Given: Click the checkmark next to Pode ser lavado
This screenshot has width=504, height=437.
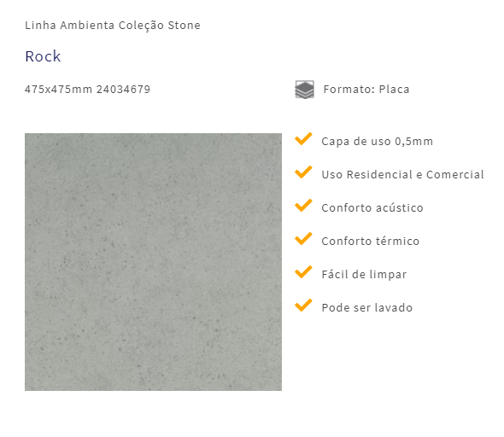Looking at the screenshot, I should point(303,305).
